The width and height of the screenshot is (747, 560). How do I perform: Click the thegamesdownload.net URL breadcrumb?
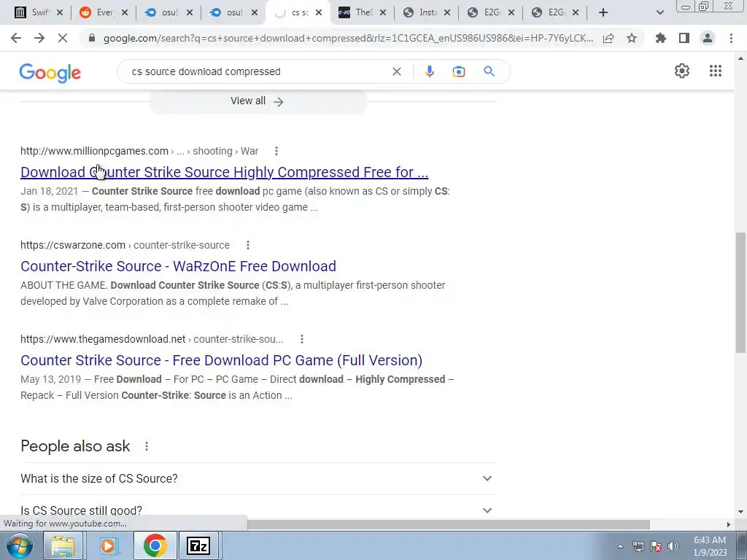pyautogui.click(x=152, y=339)
